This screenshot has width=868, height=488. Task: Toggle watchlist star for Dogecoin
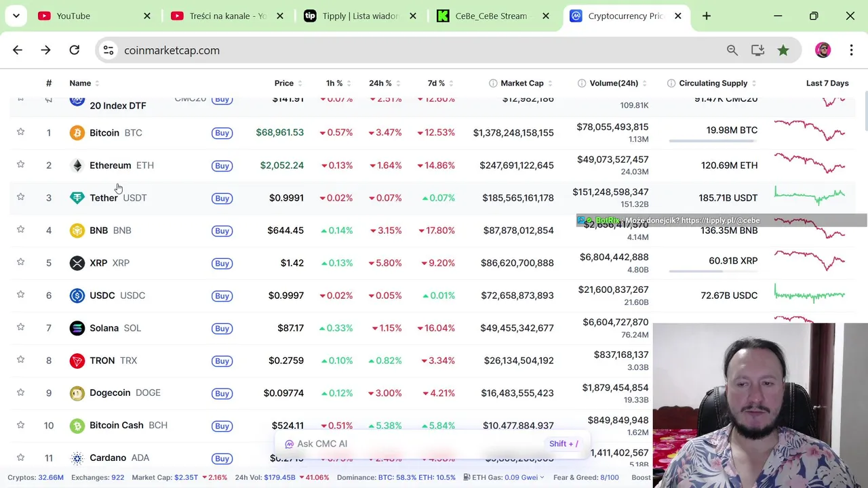[20, 392]
